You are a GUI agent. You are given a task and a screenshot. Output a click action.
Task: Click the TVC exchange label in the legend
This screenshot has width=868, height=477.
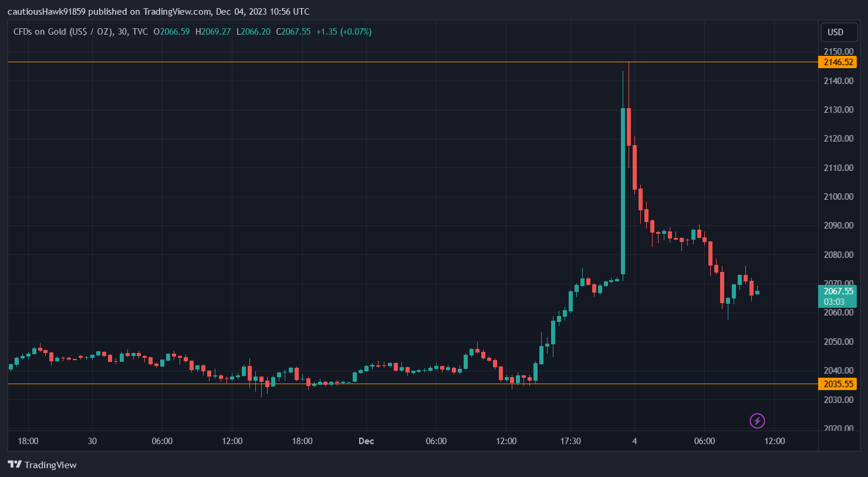click(141, 32)
